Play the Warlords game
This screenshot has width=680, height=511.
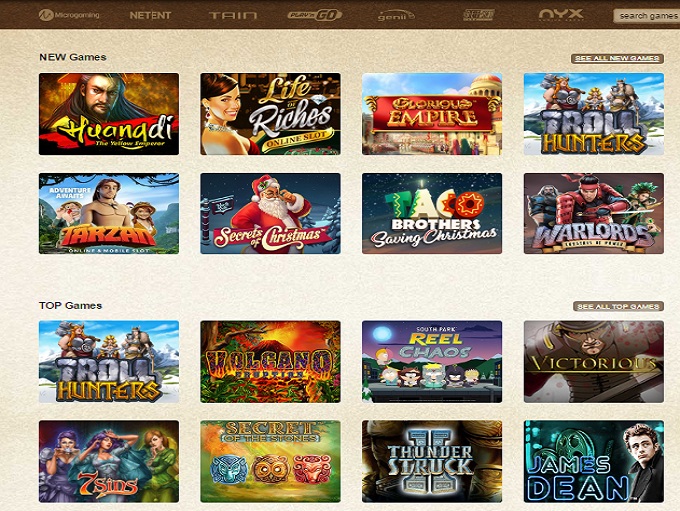click(594, 213)
